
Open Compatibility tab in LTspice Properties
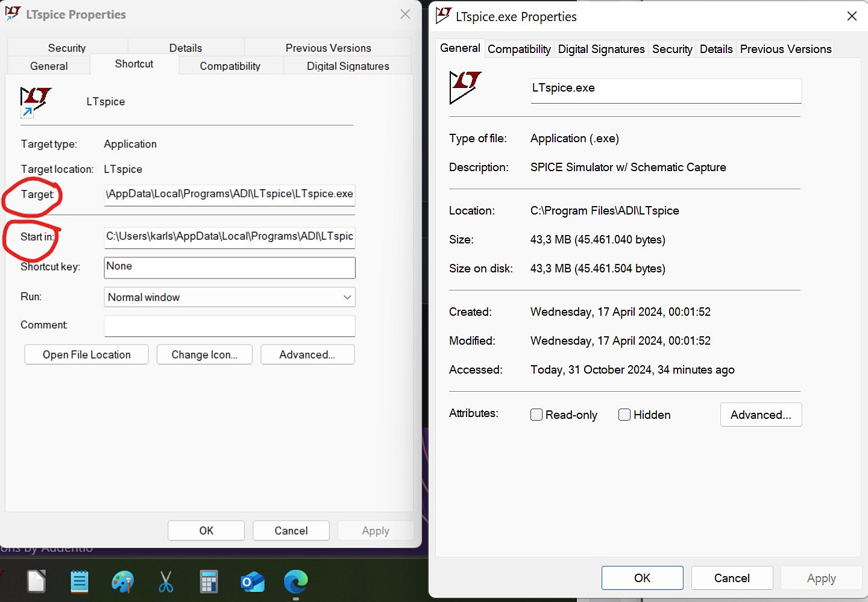click(230, 66)
